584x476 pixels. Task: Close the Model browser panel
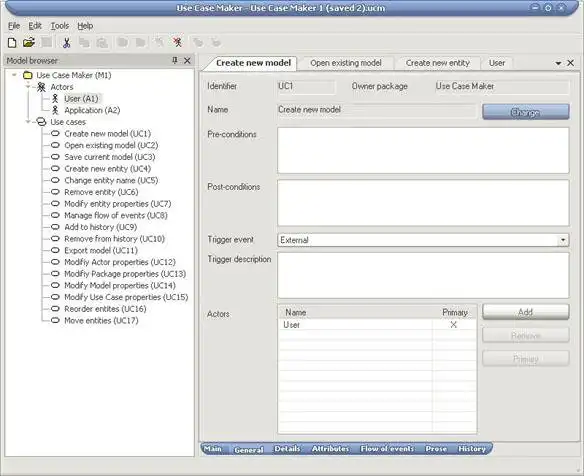click(187, 60)
